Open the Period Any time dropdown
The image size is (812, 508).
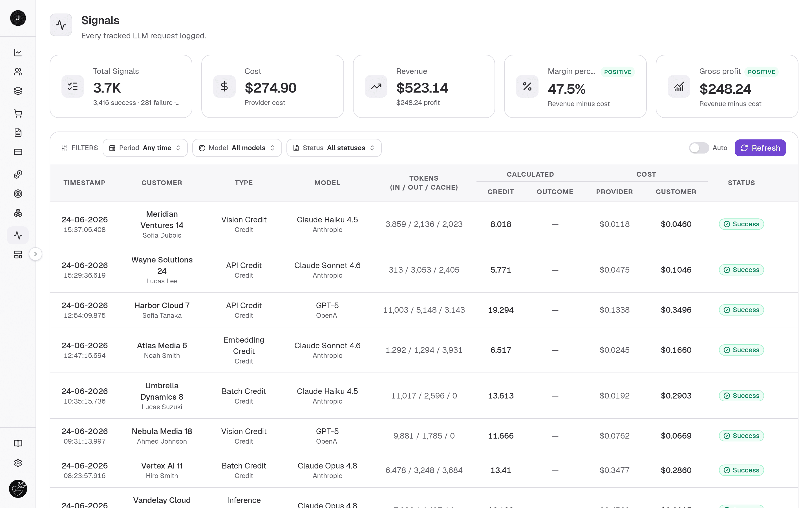coord(145,148)
